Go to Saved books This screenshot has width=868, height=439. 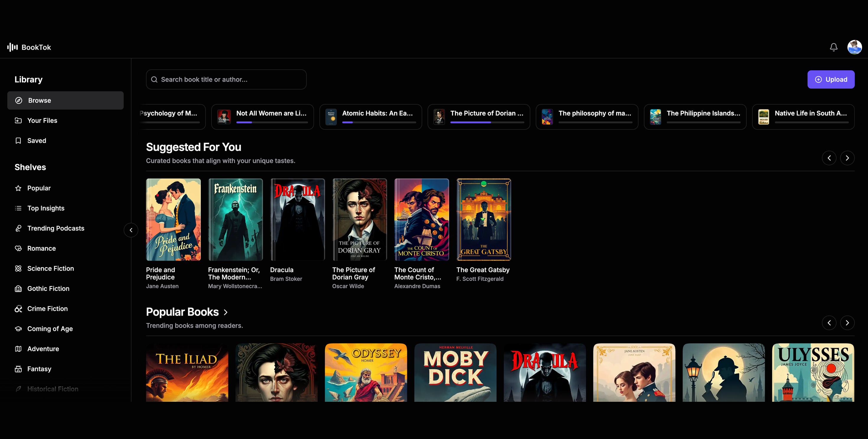click(x=65, y=141)
